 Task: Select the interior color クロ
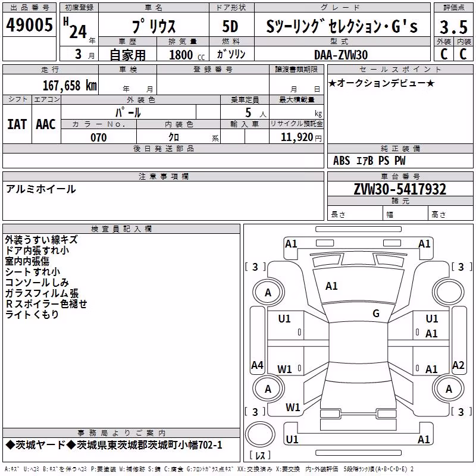click(x=174, y=137)
